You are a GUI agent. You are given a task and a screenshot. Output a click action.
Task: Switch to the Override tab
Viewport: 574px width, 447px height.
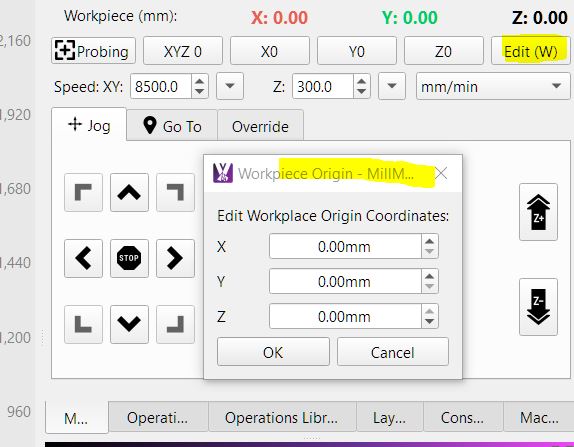[x=260, y=126]
